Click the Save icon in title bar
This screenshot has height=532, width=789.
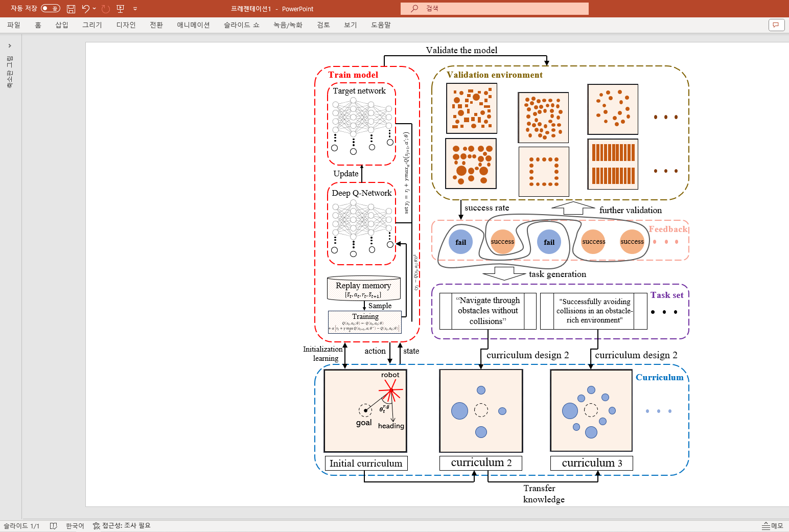coord(71,9)
